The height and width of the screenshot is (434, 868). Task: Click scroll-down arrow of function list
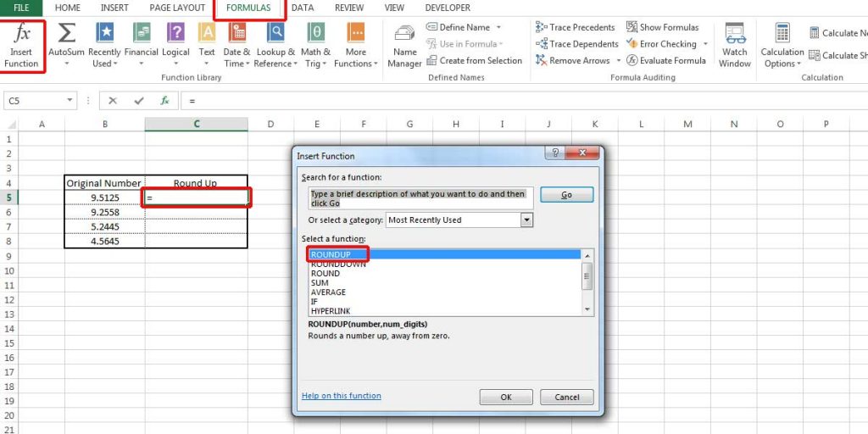(x=587, y=310)
